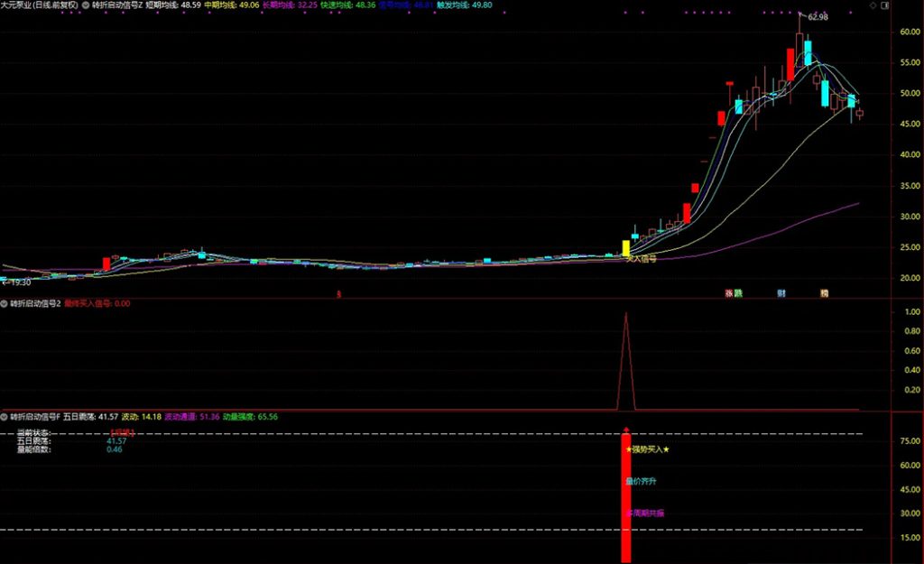
Task: Click the orange event marker icon near the right of the chart's bottom edge
Action: pos(824,293)
